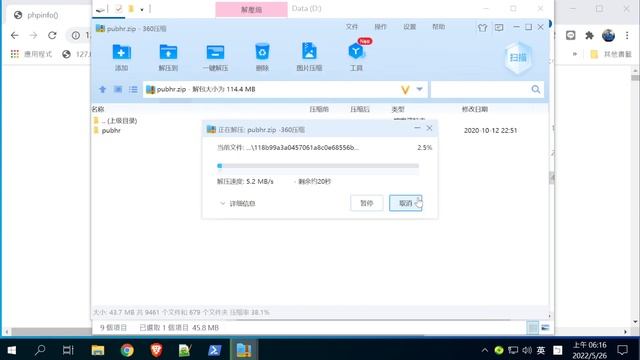
Task: Open the browser extensions puzzle icon
Action: click(589, 36)
